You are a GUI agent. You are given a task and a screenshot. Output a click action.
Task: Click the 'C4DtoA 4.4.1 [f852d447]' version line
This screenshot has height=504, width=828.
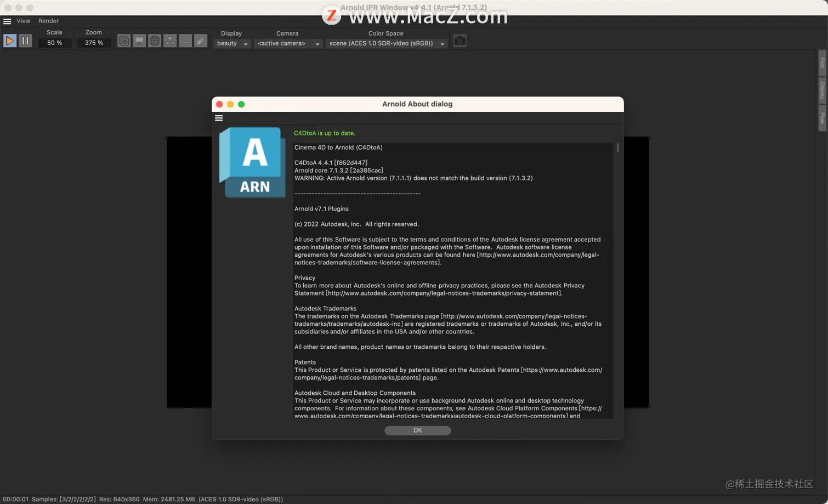[331, 163]
